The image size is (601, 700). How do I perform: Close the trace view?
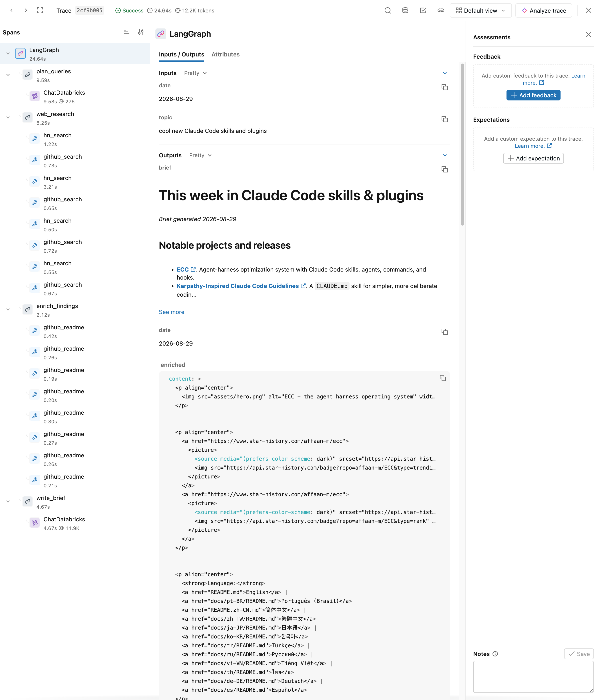point(589,10)
